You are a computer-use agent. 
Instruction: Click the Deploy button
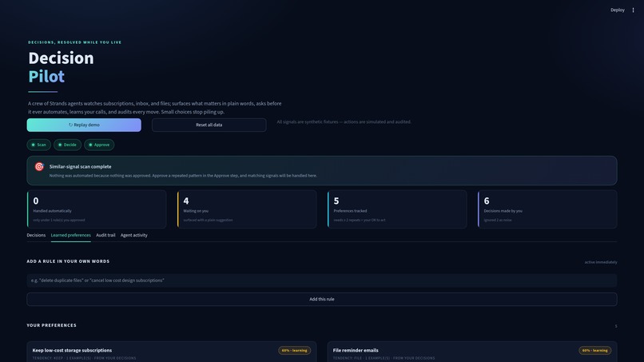[x=618, y=10]
